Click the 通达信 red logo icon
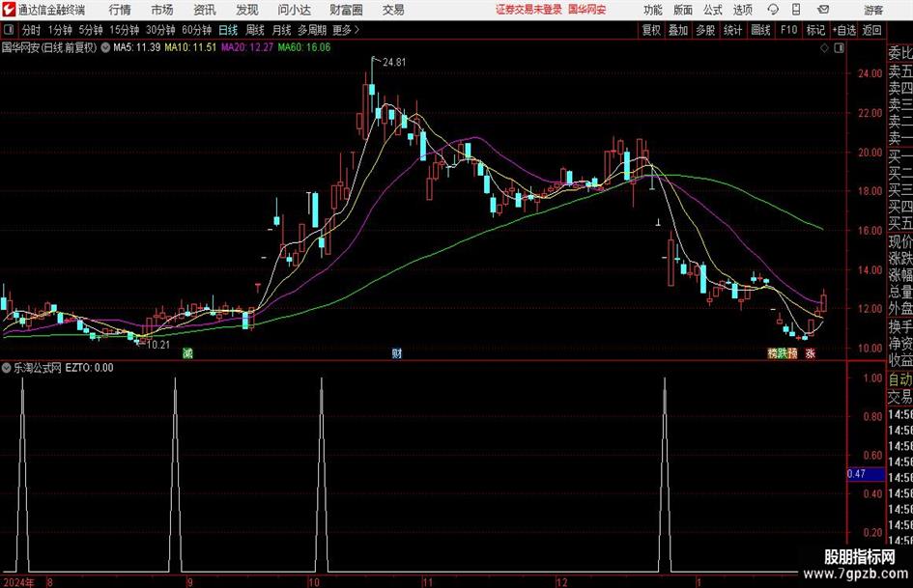913x588 pixels. [x=9, y=10]
